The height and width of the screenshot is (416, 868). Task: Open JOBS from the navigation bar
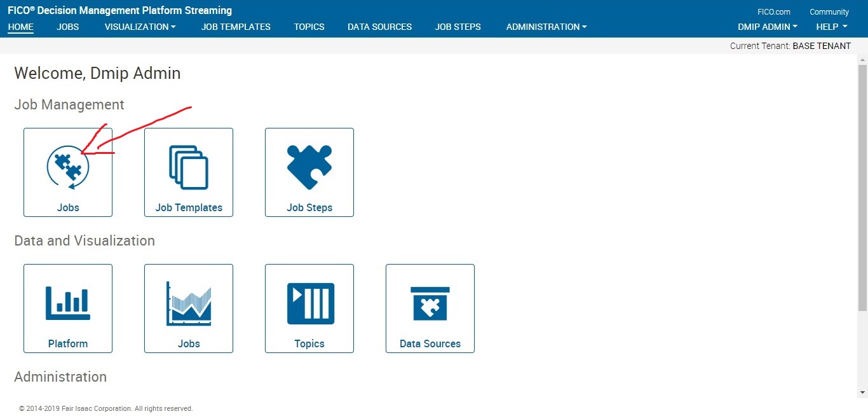pos(67,27)
